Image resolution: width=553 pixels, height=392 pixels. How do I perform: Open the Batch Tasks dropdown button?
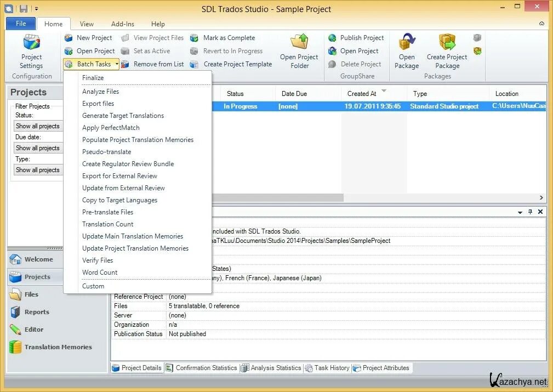[x=92, y=64]
